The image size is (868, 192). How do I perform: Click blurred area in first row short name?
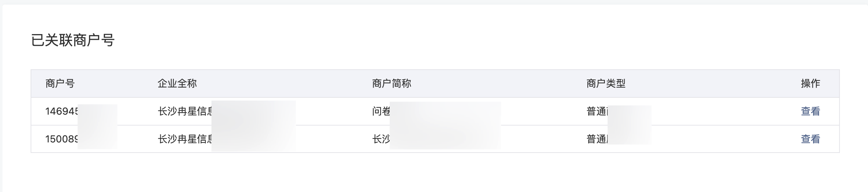click(x=445, y=113)
